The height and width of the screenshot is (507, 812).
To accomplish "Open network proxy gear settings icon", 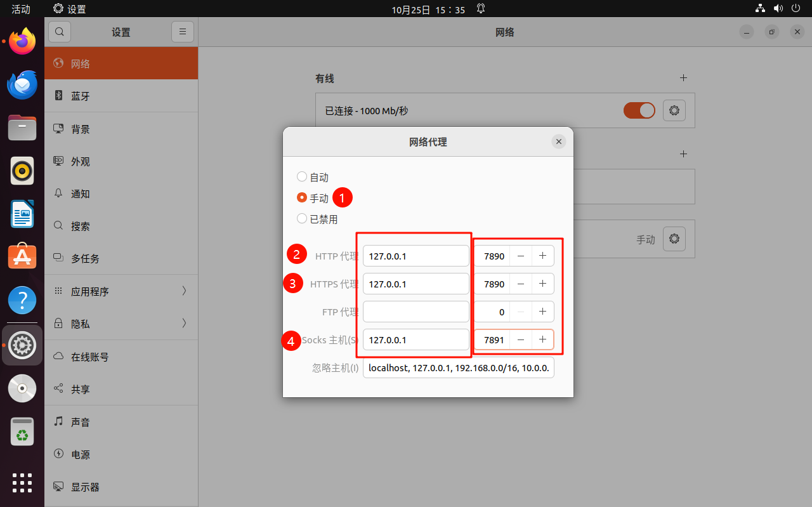I will 674,239.
